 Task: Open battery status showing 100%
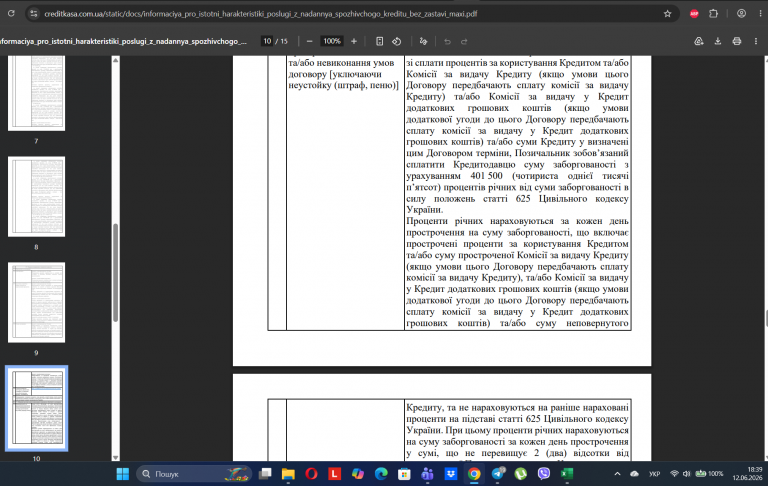[710, 474]
